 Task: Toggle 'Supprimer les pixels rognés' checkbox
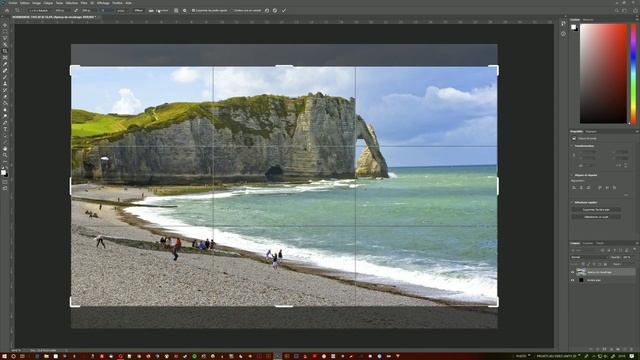[x=193, y=11]
